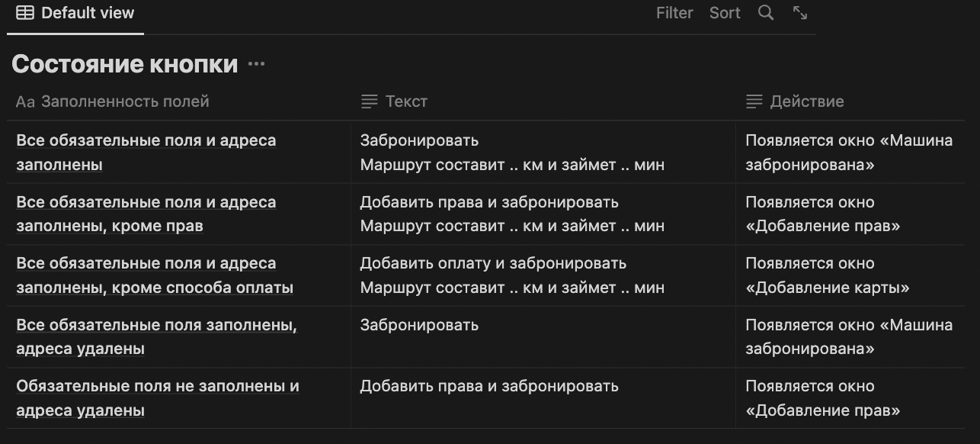Click the text property icon beside Действие
This screenshot has height=444, width=980.
[754, 101]
